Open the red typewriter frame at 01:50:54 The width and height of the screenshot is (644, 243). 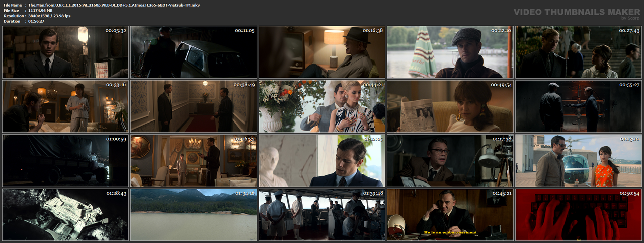coord(579,214)
